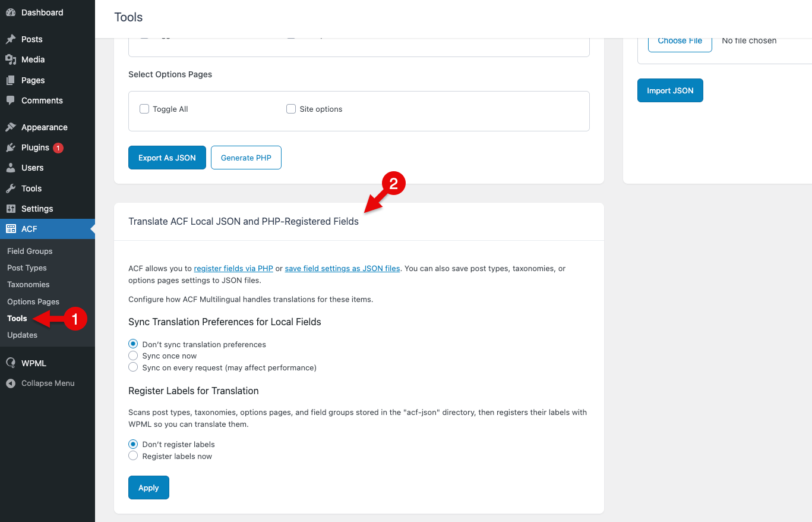Click the Comments speech bubble icon
Image resolution: width=812 pixels, height=522 pixels.
tap(11, 100)
